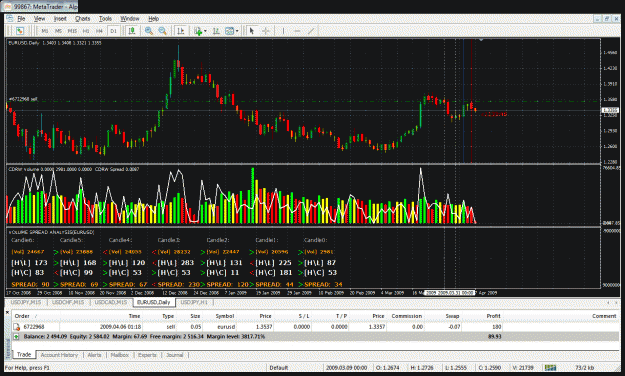This screenshot has height=376, width=625.
Task: Open the File menu
Action: (21, 19)
